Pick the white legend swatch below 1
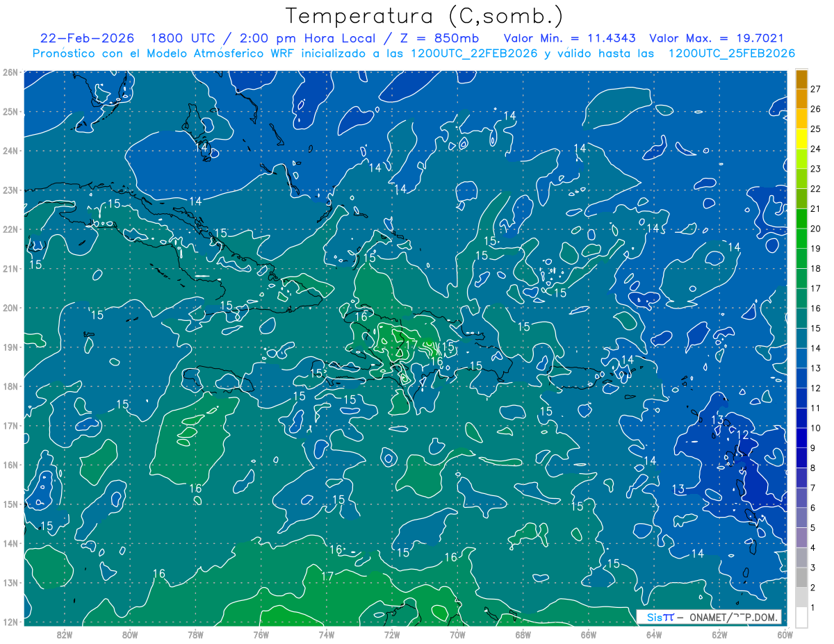The height and width of the screenshot is (644, 834). click(x=802, y=618)
